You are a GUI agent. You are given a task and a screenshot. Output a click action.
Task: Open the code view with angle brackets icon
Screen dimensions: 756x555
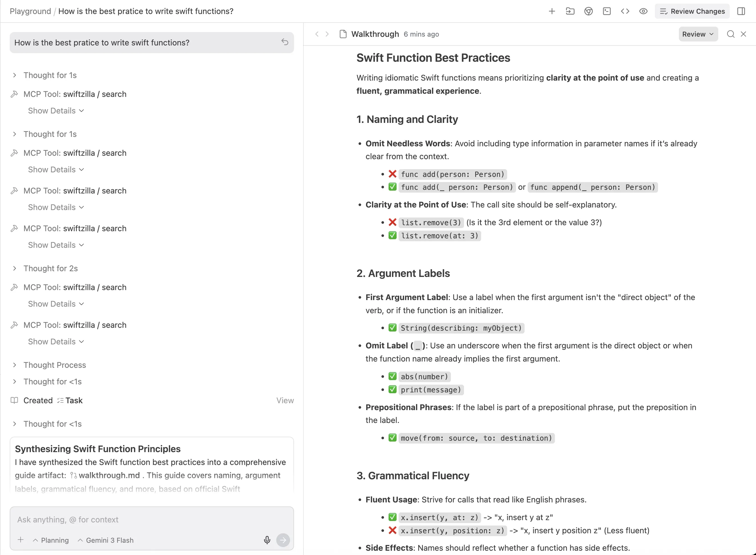[x=625, y=11]
